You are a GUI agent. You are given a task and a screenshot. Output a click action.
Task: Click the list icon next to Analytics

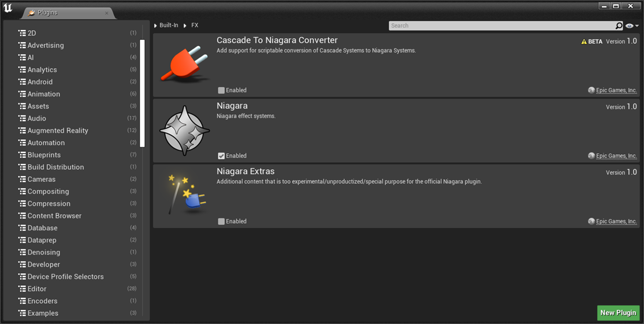22,69
